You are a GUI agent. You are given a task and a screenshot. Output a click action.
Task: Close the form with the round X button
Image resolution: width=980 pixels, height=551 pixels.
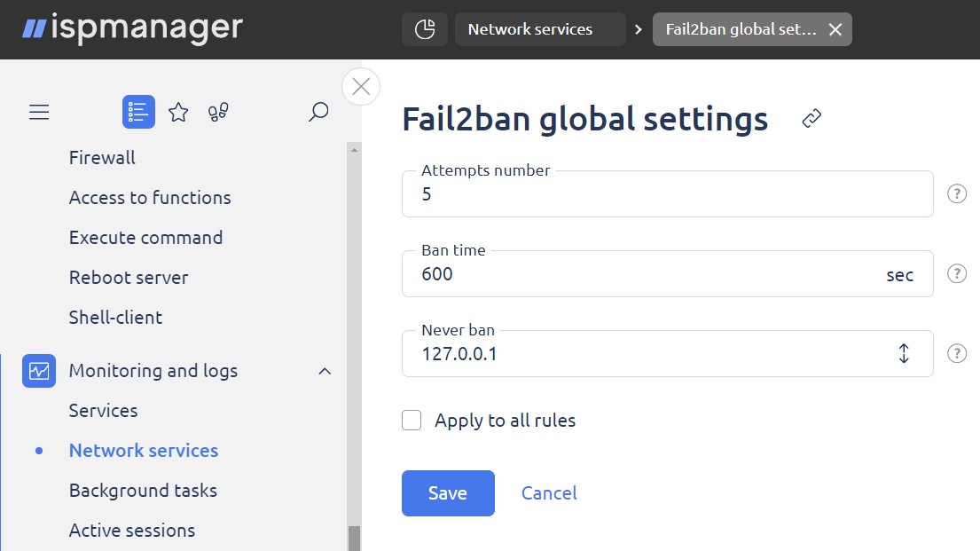(361, 87)
